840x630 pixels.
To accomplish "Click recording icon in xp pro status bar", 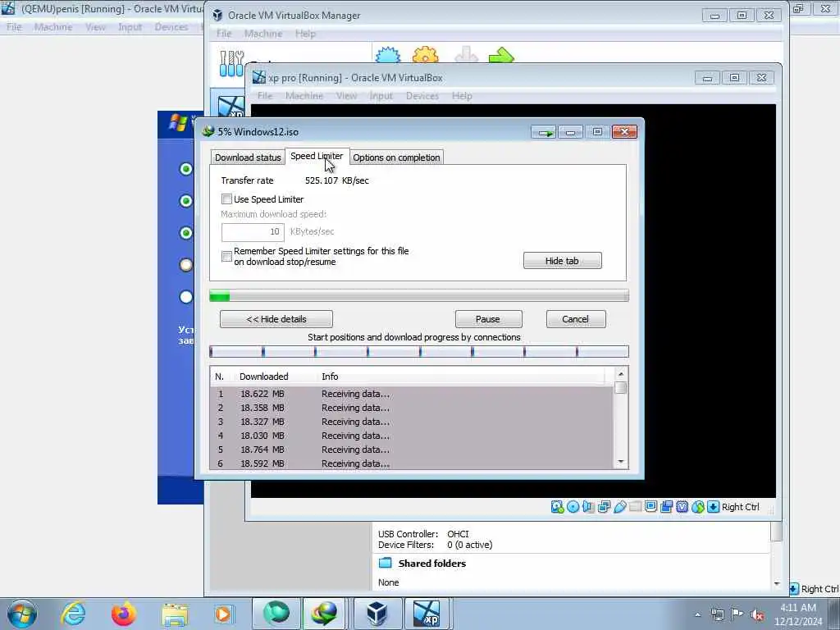I will click(666, 507).
